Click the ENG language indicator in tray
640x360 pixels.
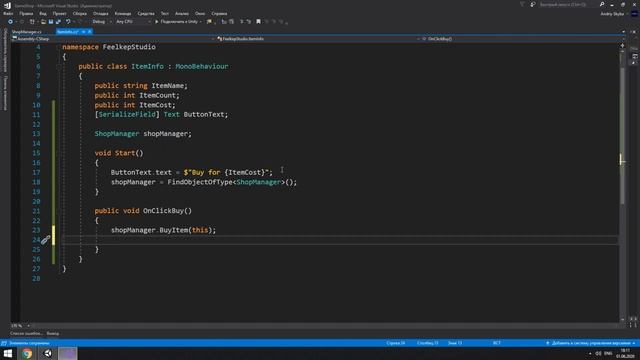point(608,353)
